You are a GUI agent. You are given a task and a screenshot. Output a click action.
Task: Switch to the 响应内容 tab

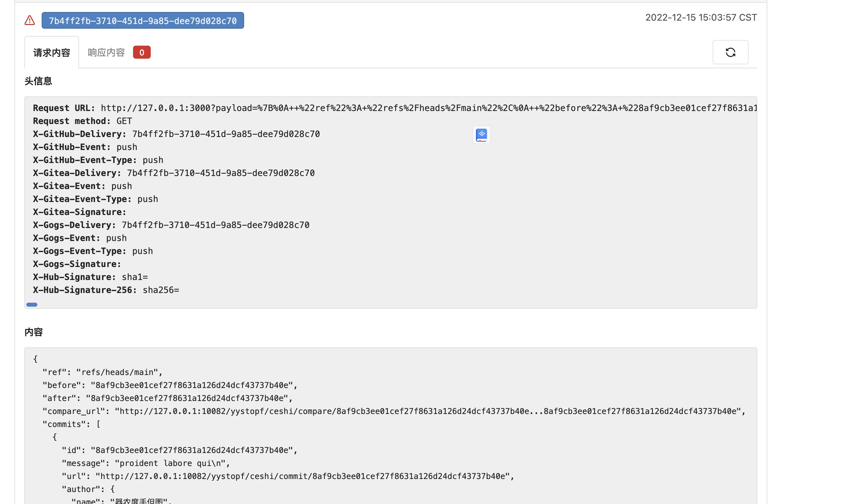click(106, 52)
